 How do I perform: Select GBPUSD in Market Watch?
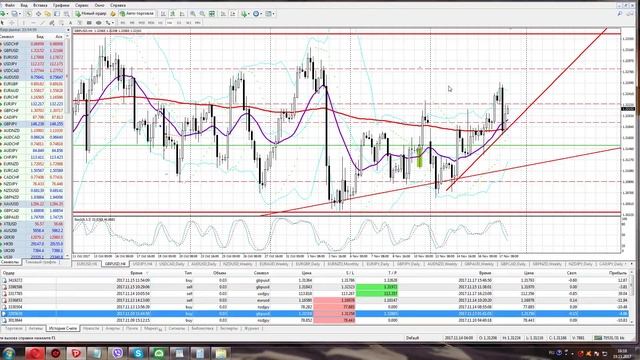33,50
